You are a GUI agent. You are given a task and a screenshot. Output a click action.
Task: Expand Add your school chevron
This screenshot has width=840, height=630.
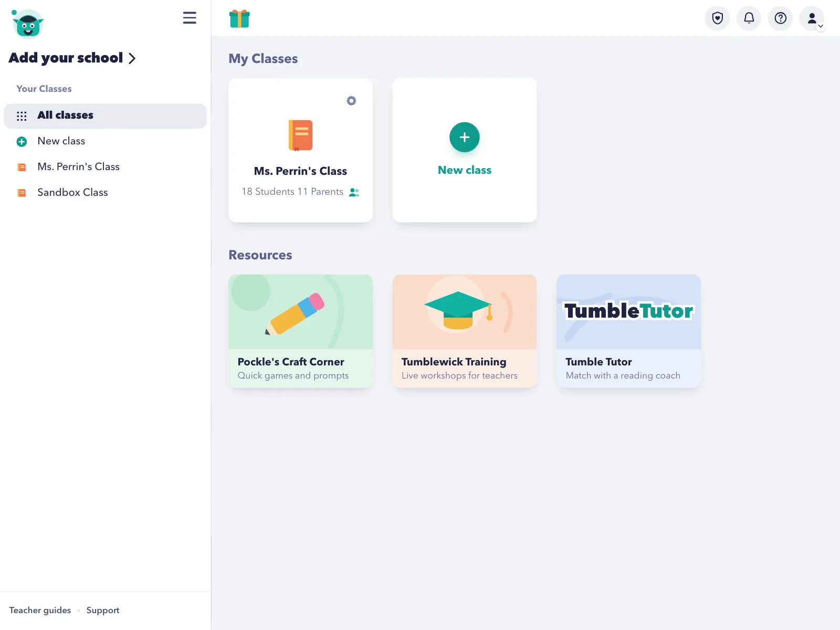pos(132,58)
